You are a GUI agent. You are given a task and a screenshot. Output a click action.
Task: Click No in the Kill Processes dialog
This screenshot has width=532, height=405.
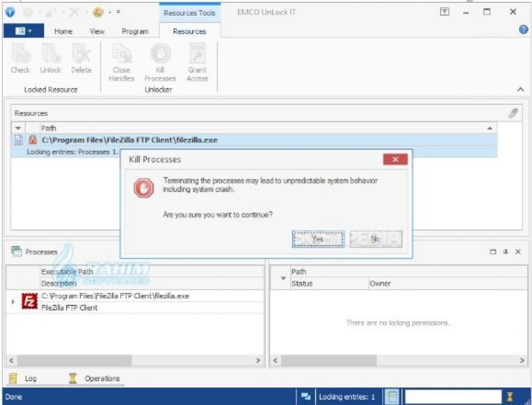[x=376, y=239]
